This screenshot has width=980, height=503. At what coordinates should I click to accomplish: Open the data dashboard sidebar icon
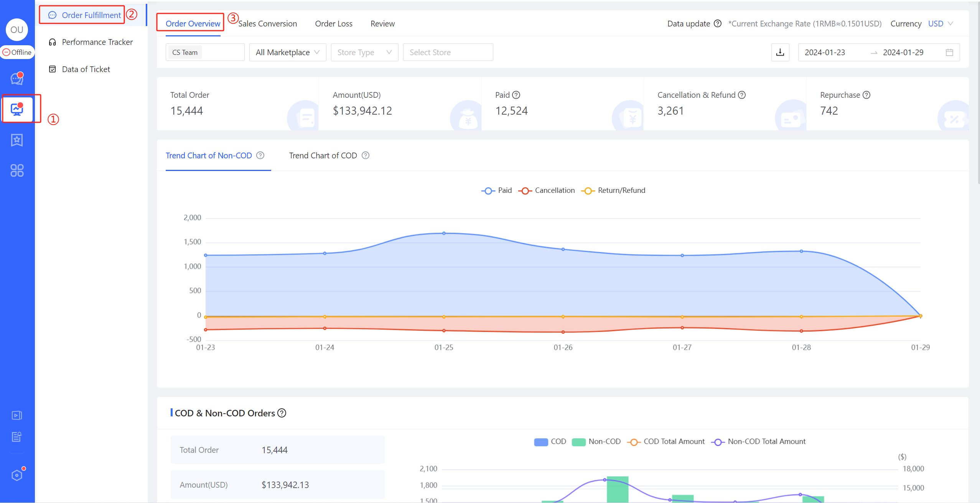(x=17, y=109)
